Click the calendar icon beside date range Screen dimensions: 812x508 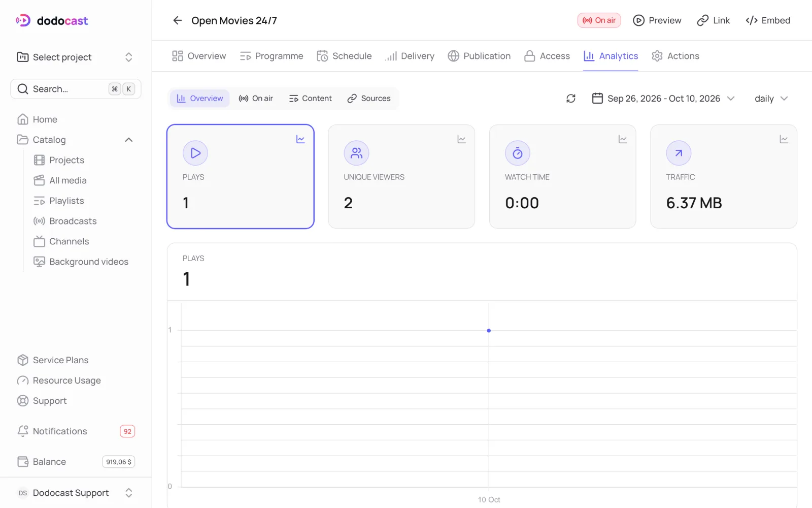click(x=597, y=98)
